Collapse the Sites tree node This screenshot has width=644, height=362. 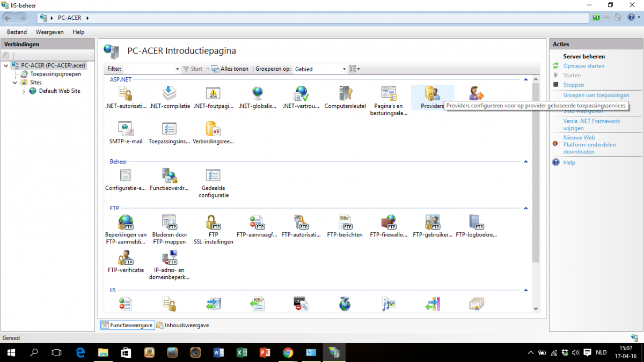(x=16, y=83)
